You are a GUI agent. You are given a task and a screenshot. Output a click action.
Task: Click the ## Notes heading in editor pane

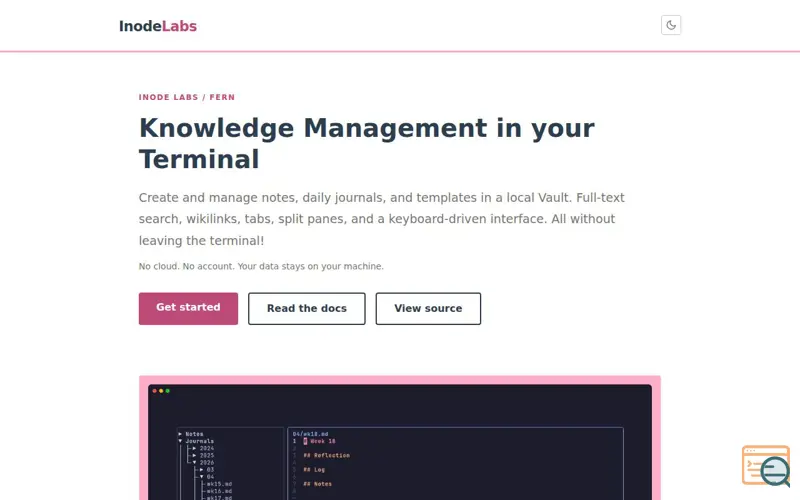coord(317,484)
